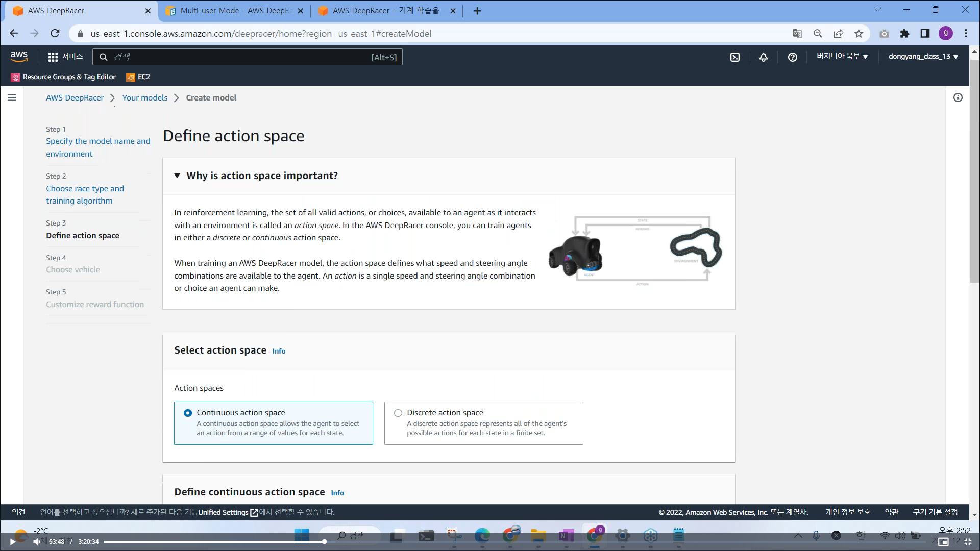The width and height of the screenshot is (980, 551).
Task: Open the region dropdown 버지니아 북부
Action: pos(842,57)
